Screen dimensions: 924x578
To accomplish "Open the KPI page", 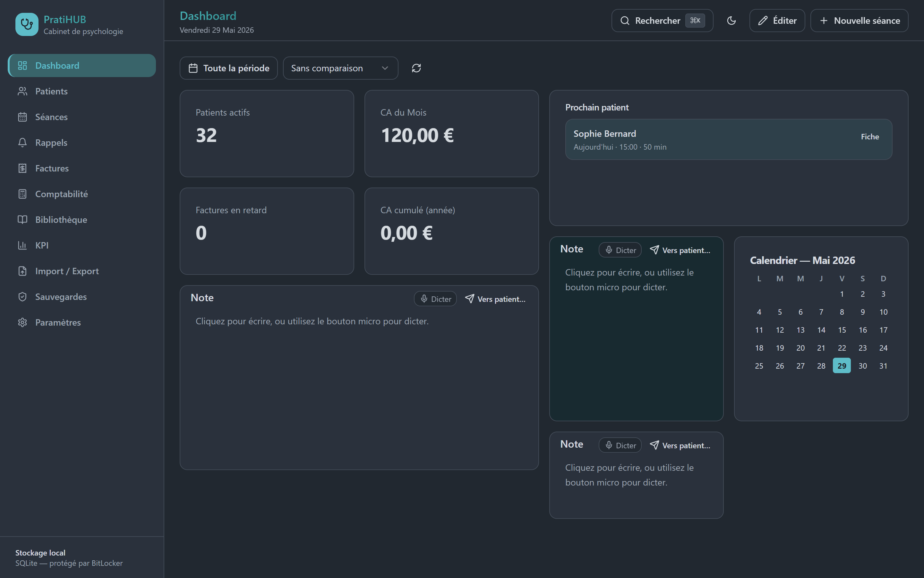I will (x=82, y=245).
